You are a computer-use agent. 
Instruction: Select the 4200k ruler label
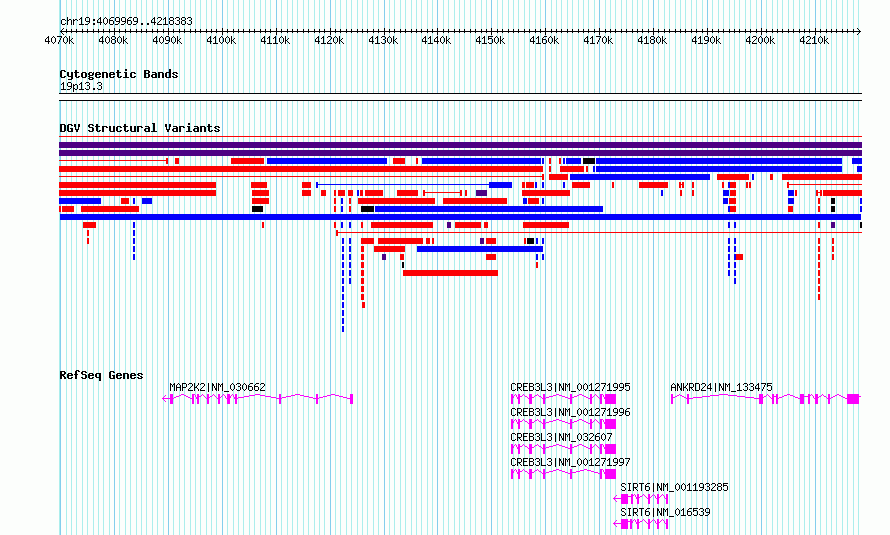pyautogui.click(x=760, y=40)
